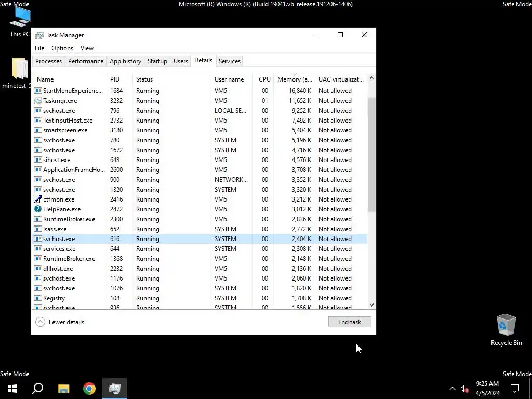This screenshot has width=532, height=399.
Task: Click the PID 2416 cell
Action: coord(116,199)
